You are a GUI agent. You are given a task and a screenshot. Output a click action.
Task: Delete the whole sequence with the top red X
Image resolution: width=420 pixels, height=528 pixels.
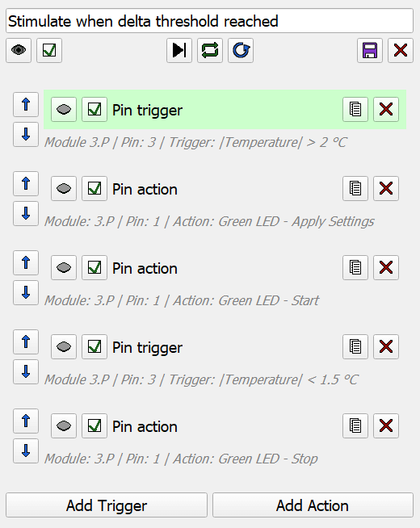click(401, 51)
